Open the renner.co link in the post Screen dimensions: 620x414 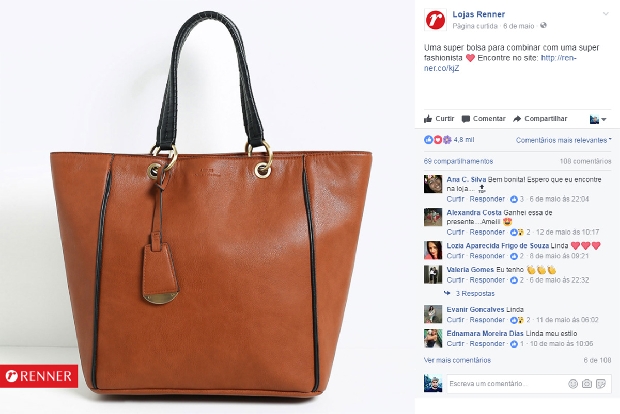pos(500,63)
